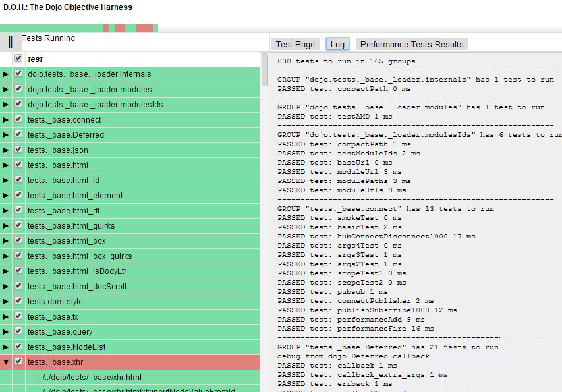Image resolution: width=562 pixels, height=392 pixels.
Task: Show the Performance Tests Results tab
Action: click(x=412, y=44)
